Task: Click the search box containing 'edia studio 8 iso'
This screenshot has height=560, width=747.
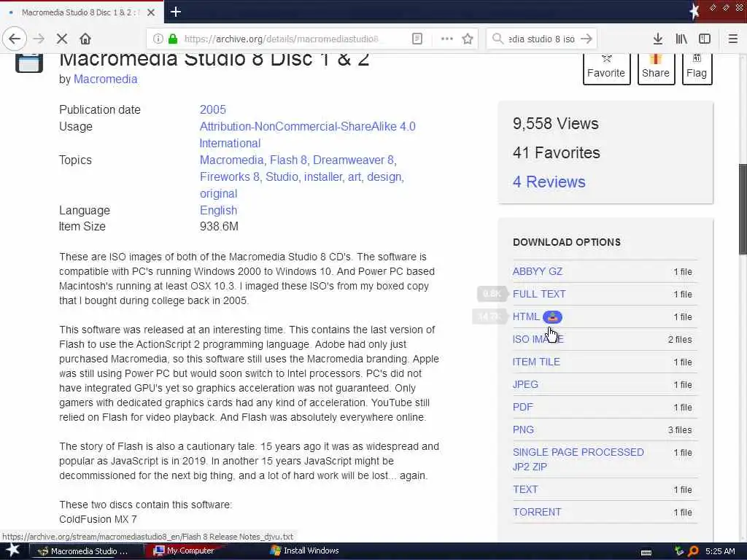Action: point(542,39)
